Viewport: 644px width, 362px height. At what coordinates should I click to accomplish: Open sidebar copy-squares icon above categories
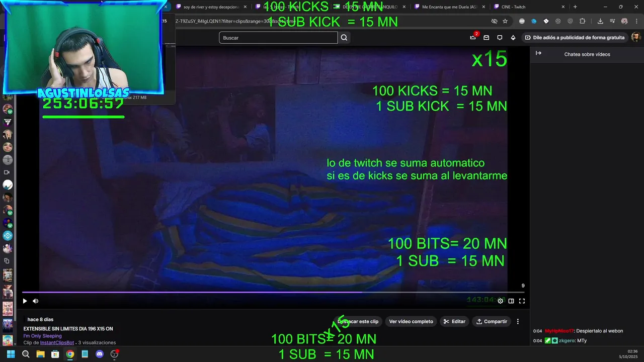(x=7, y=261)
